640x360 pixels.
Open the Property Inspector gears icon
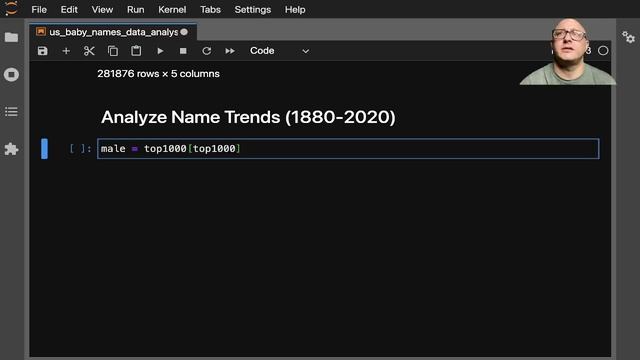coord(628,38)
